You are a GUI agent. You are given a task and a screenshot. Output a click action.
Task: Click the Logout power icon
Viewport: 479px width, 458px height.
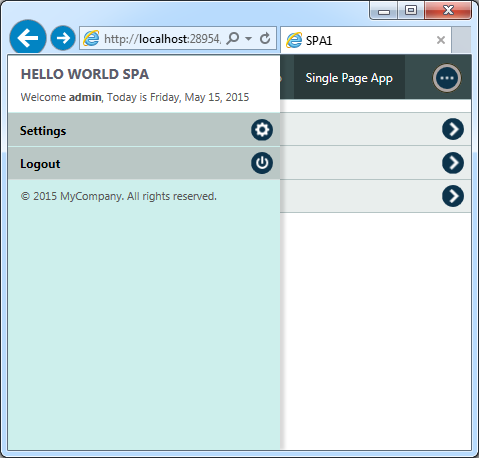click(x=262, y=163)
